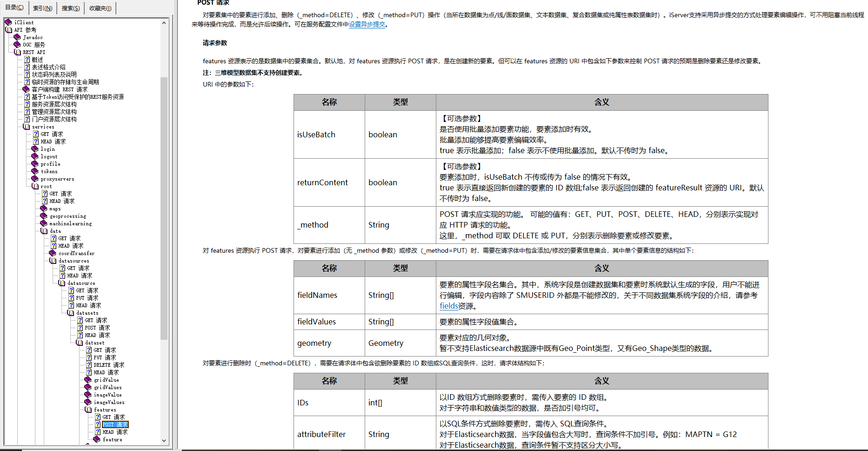868x451 pixels.
Task: Open 门户资源层次结构 topic
Action: pyautogui.click(x=54, y=119)
